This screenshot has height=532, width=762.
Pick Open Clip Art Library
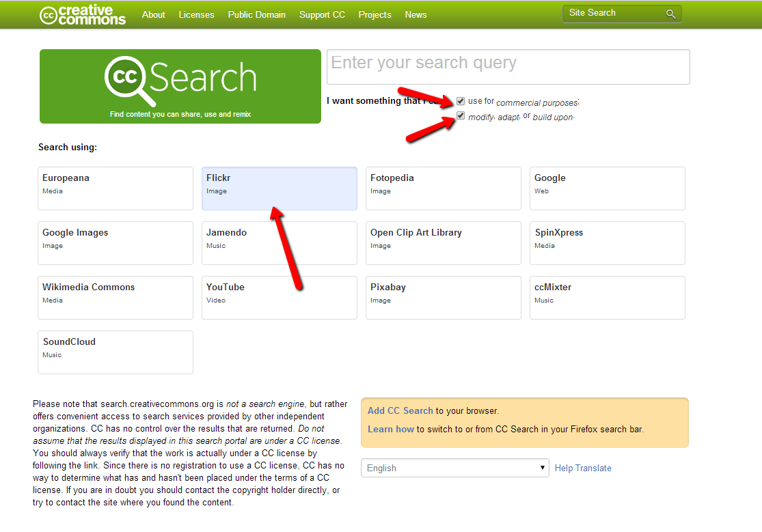pyautogui.click(x=444, y=243)
